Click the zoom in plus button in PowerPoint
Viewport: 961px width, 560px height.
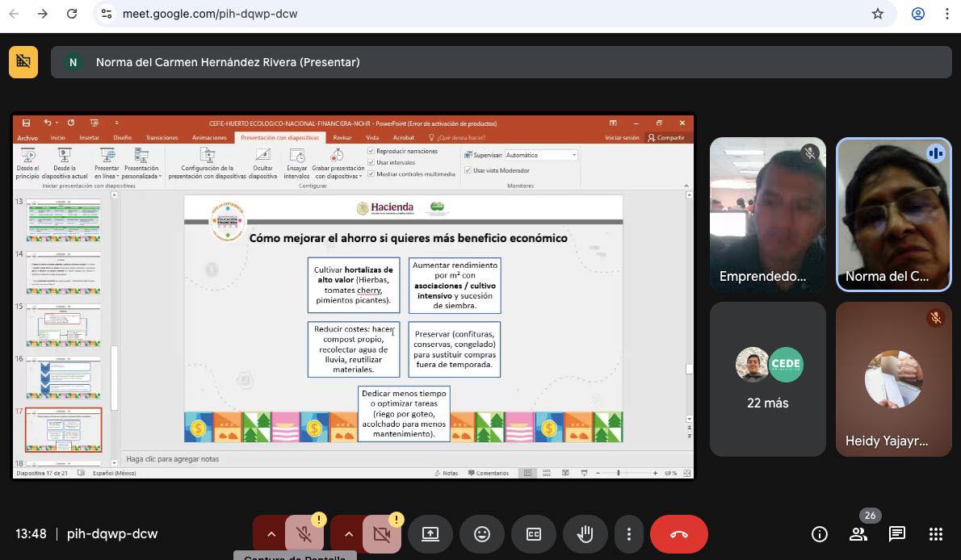click(x=655, y=473)
